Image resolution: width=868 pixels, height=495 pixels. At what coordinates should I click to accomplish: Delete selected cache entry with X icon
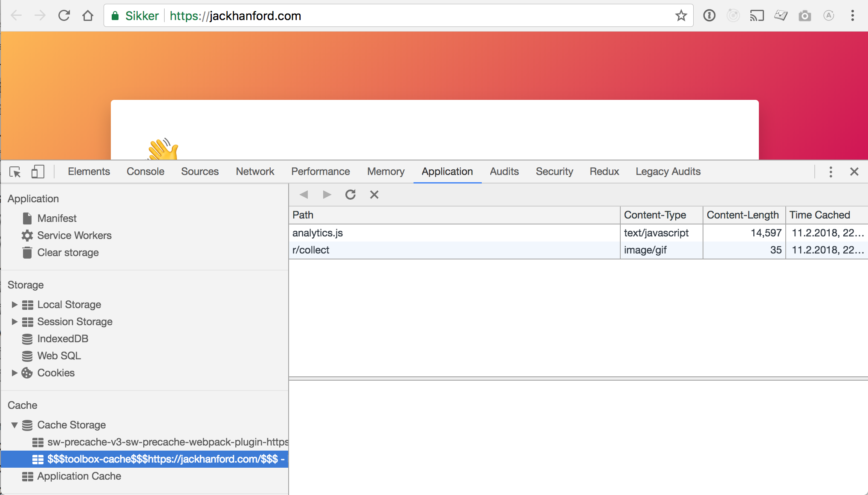click(374, 195)
